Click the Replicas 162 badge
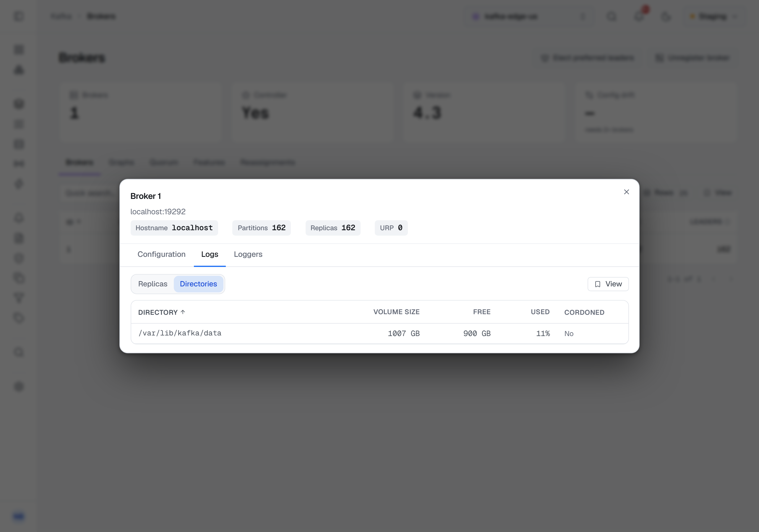Image resolution: width=759 pixels, height=532 pixels. tap(333, 228)
